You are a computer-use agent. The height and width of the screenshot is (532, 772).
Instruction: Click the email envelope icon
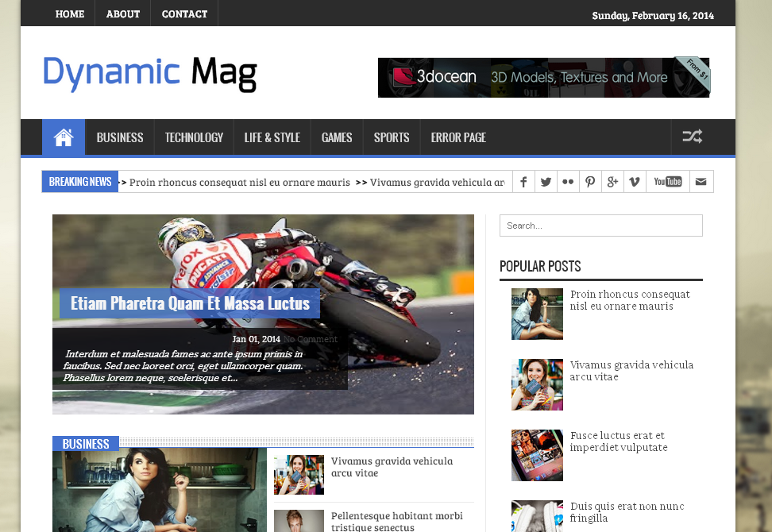tap(701, 182)
